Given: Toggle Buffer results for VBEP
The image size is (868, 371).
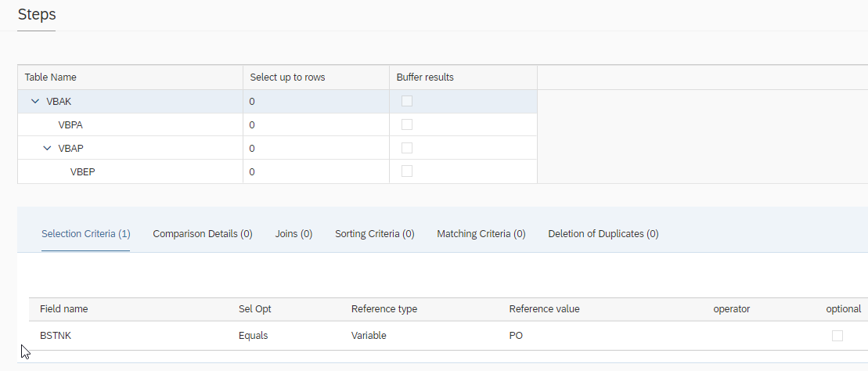Looking at the screenshot, I should pyautogui.click(x=407, y=171).
